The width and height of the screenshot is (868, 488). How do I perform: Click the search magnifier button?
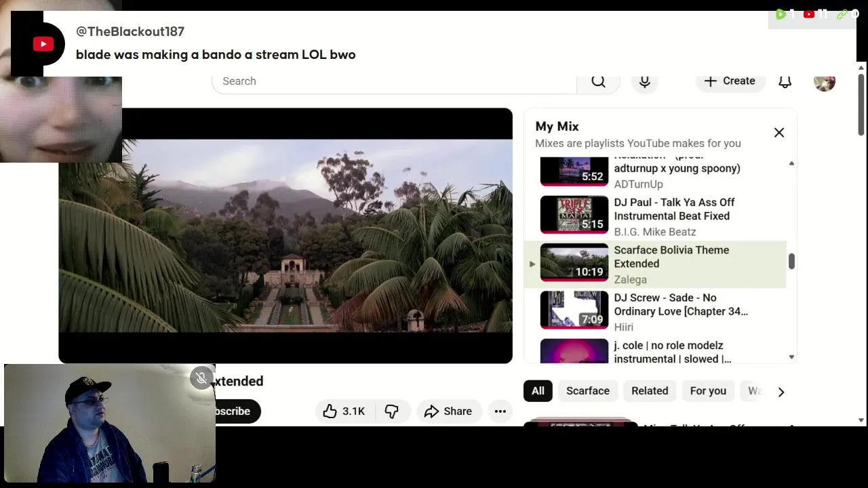point(598,81)
